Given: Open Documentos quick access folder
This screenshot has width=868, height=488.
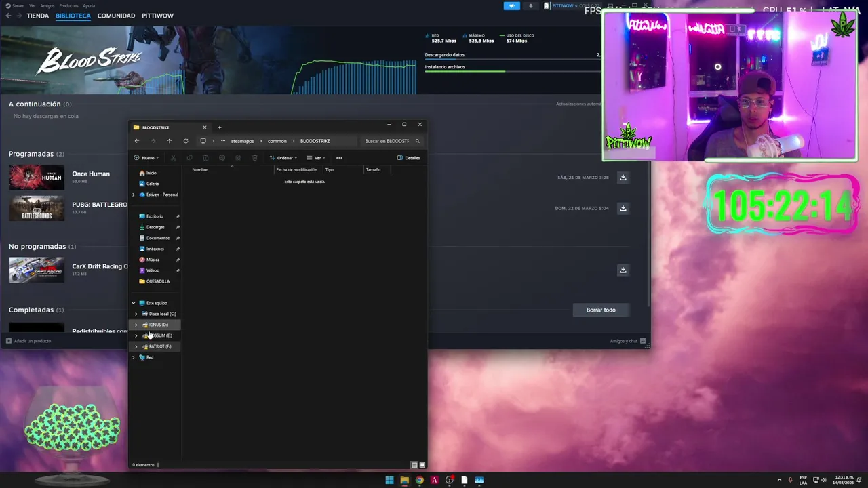Looking at the screenshot, I should click(x=156, y=238).
